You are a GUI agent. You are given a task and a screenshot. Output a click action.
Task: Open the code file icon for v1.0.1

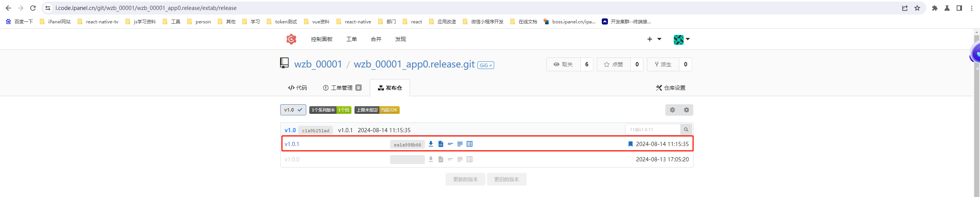pyautogui.click(x=441, y=144)
